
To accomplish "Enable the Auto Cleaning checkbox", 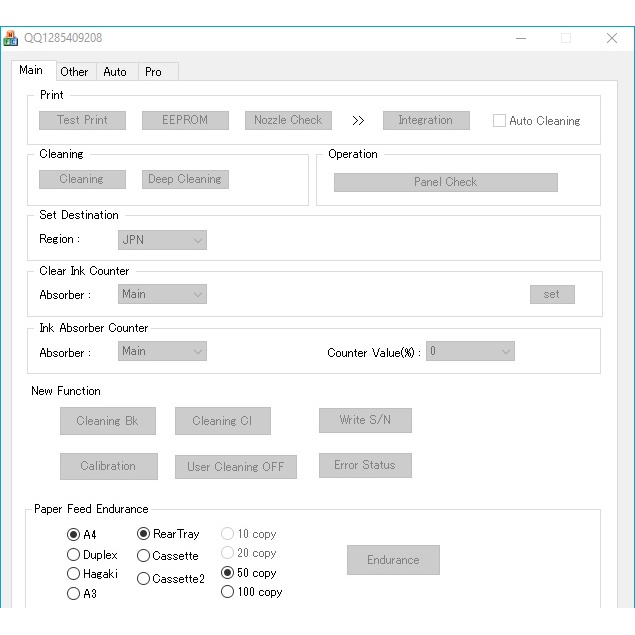I will tap(500, 121).
